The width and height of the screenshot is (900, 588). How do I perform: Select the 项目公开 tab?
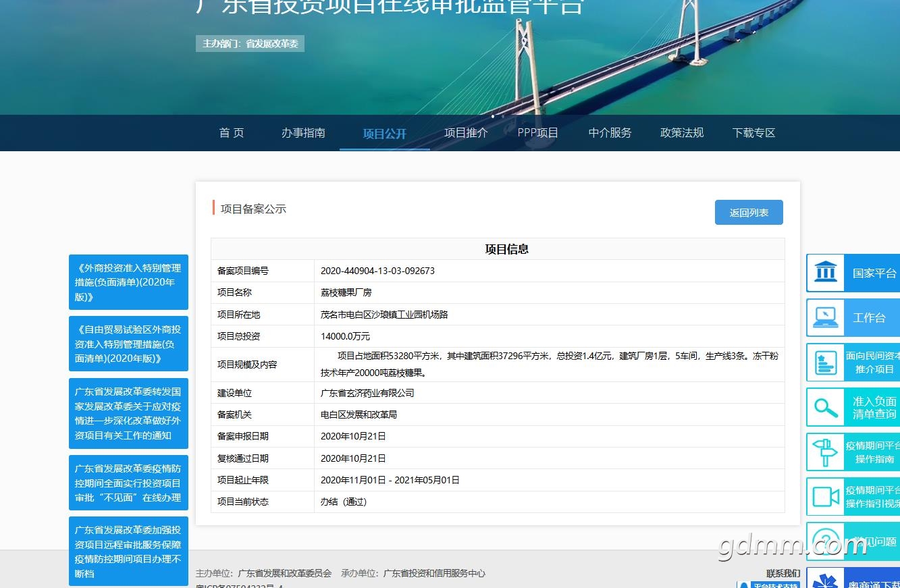[385, 134]
